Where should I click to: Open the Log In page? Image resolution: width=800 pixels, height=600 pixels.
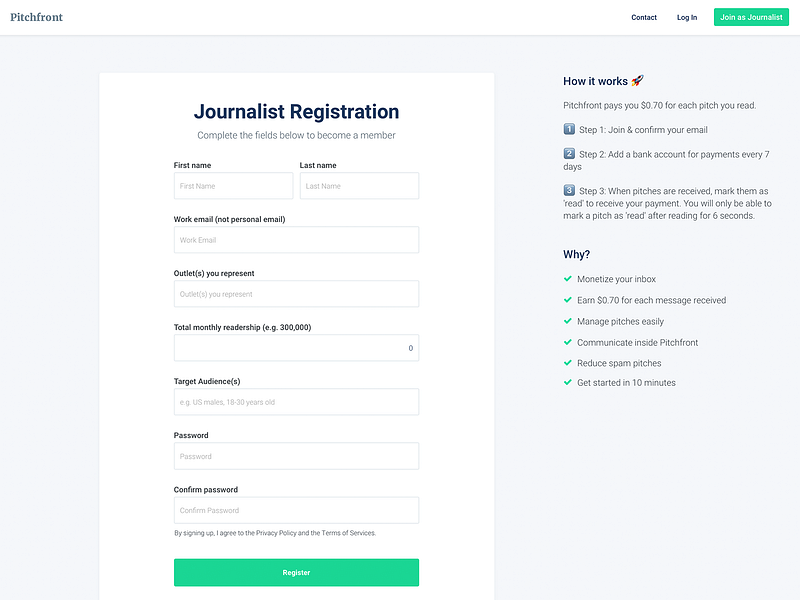coord(687,17)
